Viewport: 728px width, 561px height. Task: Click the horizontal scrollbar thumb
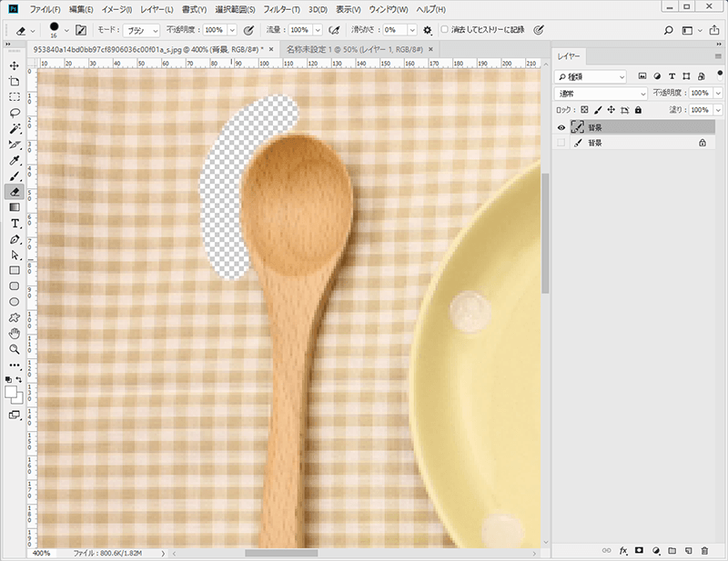point(281,553)
